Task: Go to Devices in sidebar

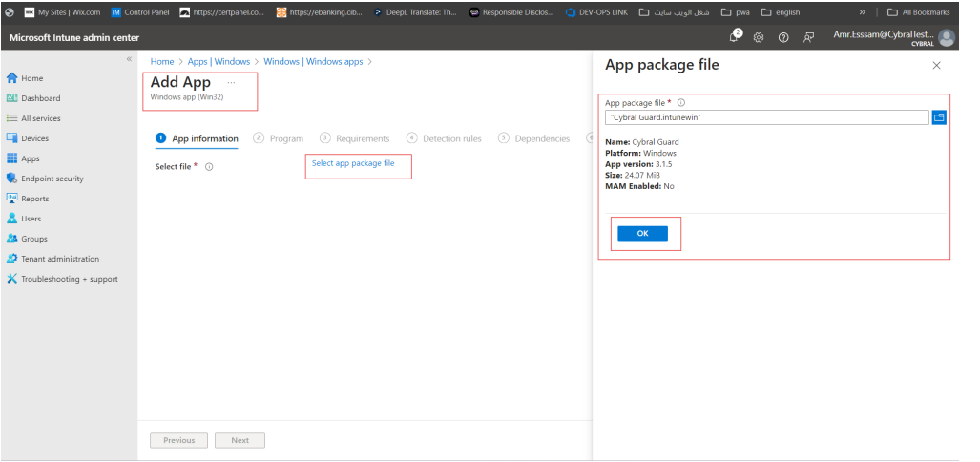Action: tap(34, 138)
